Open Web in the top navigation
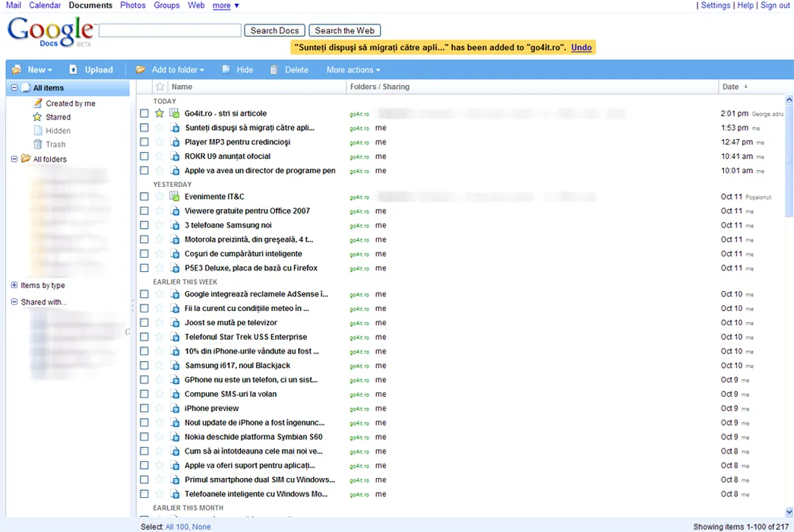This screenshot has width=794, height=532. 196,5
